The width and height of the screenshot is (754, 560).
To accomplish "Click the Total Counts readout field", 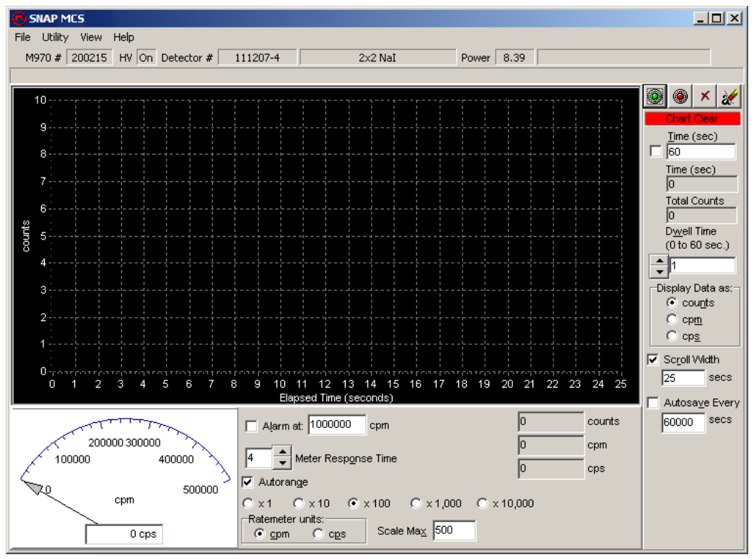I will (x=701, y=216).
